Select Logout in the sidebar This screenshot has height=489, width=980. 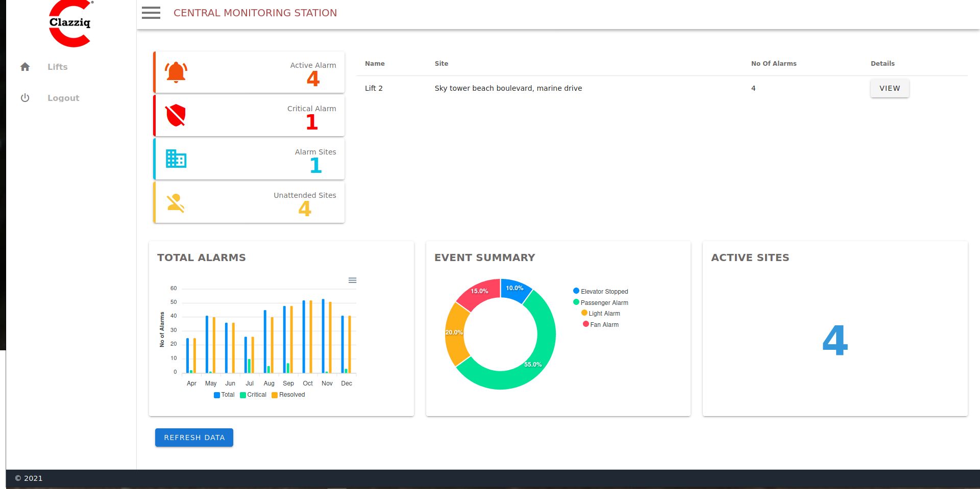(x=63, y=98)
